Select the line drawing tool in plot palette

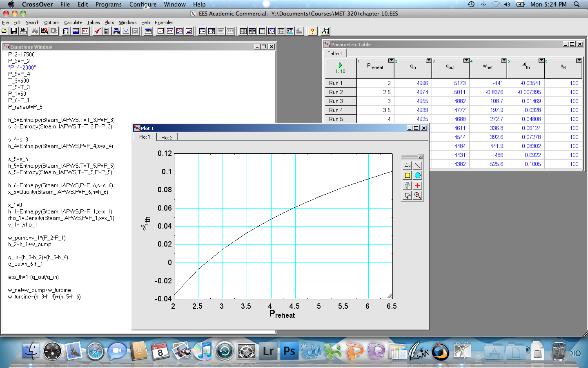417,166
